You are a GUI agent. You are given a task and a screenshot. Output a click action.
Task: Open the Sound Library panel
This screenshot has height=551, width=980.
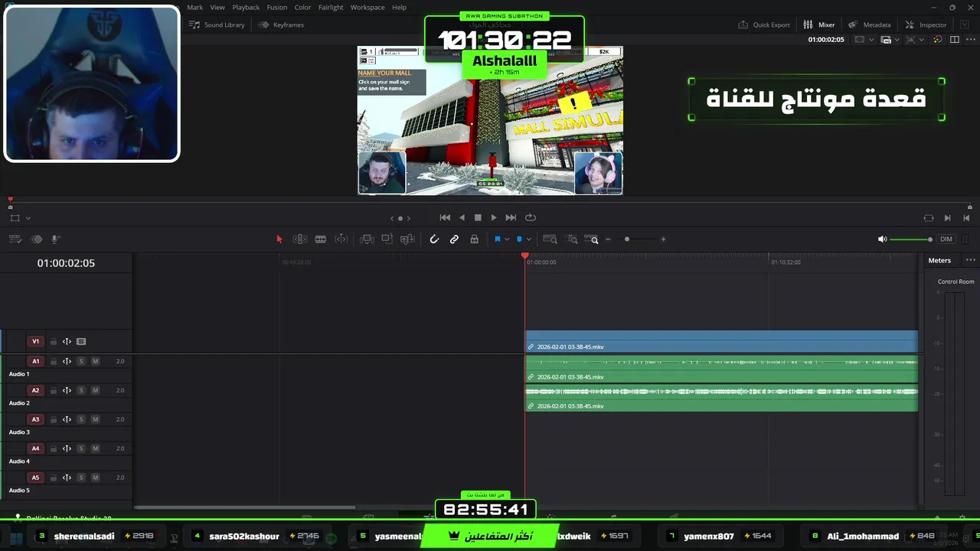[x=217, y=24]
